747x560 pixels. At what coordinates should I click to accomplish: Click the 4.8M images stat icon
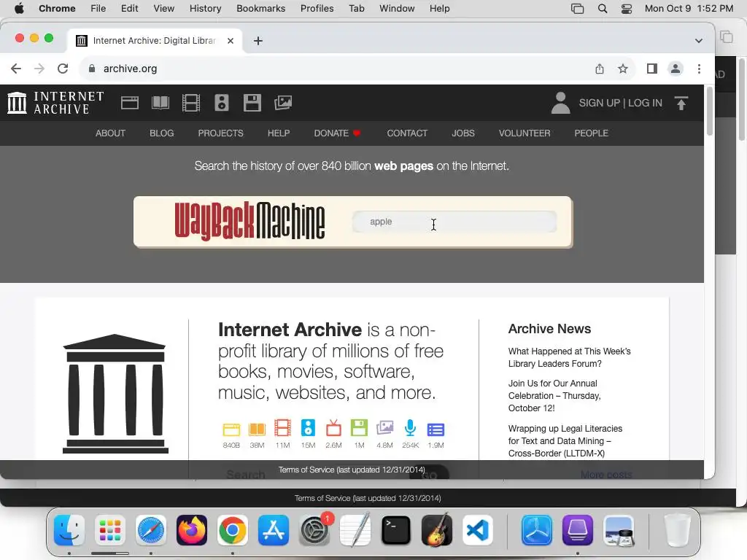pyautogui.click(x=385, y=428)
